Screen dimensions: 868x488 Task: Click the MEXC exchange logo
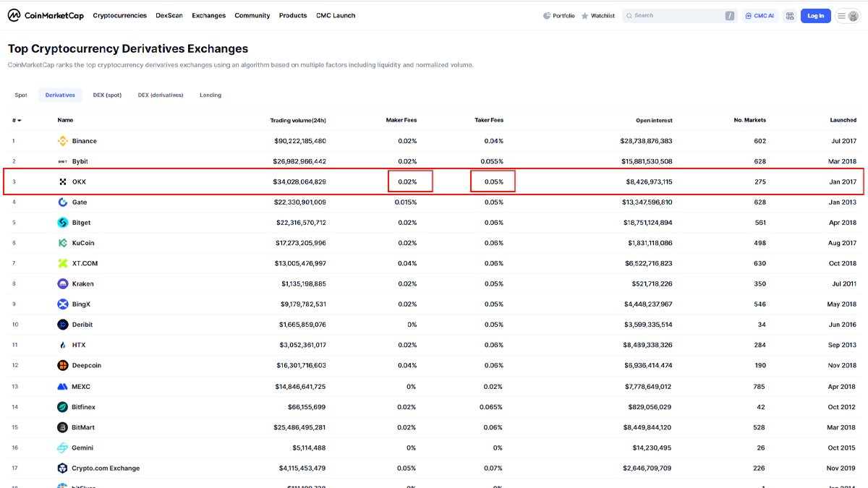click(63, 387)
